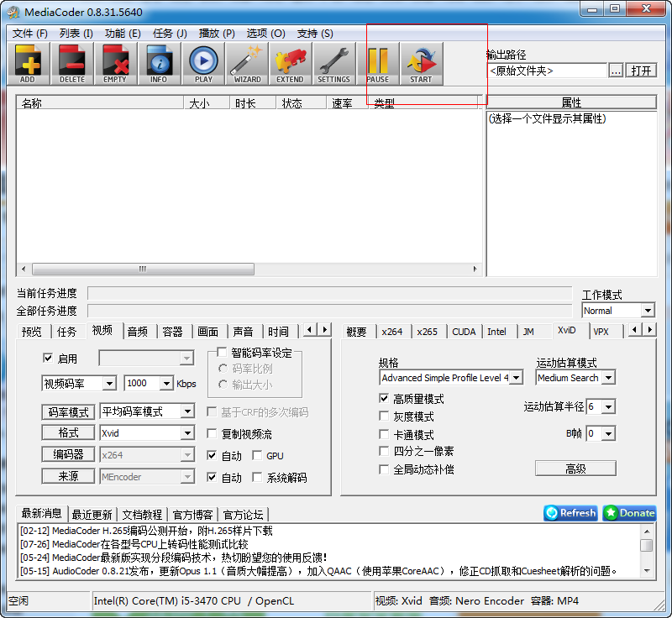Click the 输出路径 input field
The height and width of the screenshot is (618, 672).
pos(547,71)
